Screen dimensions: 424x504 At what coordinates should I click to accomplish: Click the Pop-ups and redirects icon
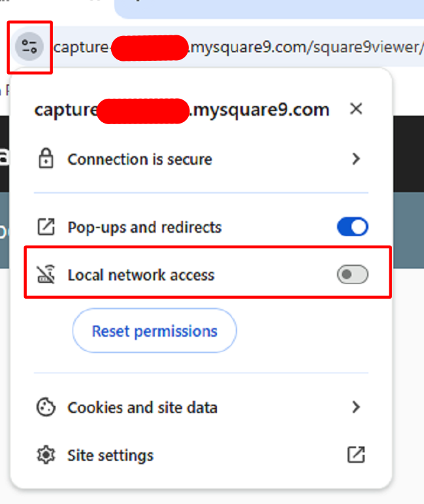[46, 227]
